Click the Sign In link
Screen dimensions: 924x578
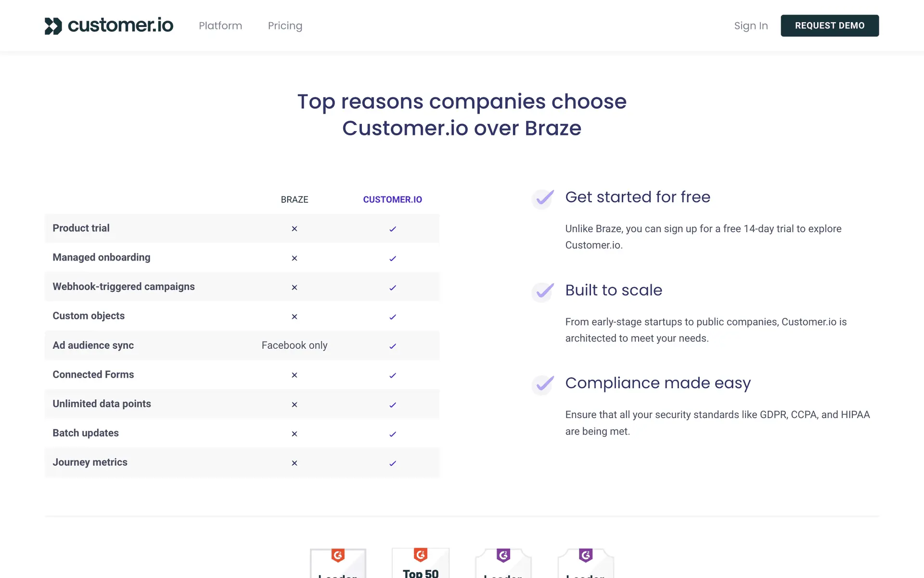point(751,26)
